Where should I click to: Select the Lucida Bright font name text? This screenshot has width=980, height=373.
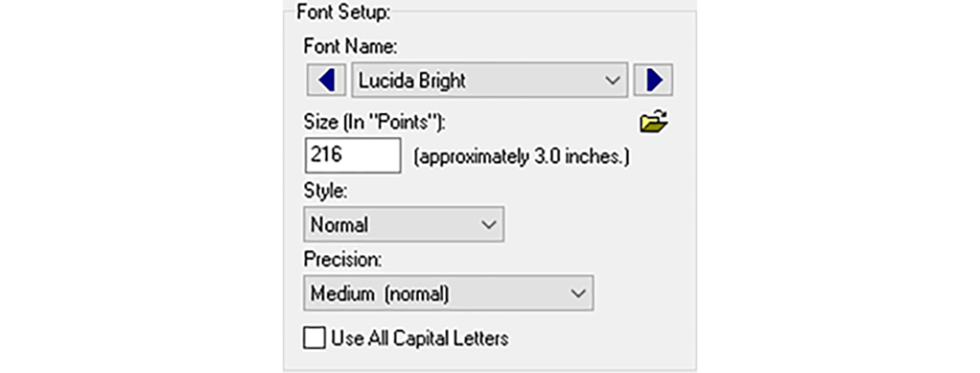point(412,80)
